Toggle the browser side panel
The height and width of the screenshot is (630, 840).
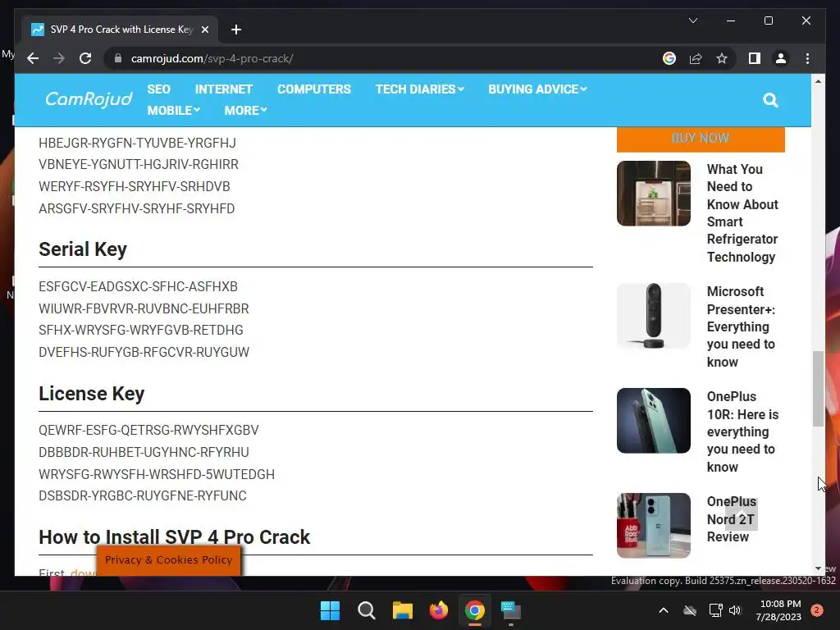pos(755,58)
